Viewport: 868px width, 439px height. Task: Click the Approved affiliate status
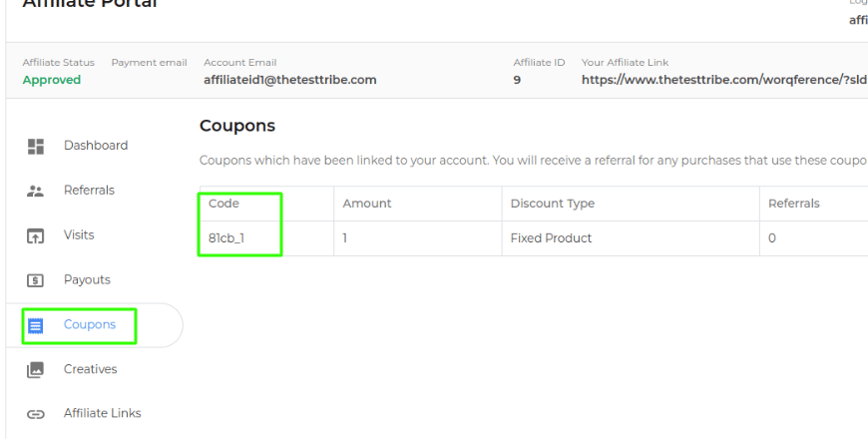(51, 80)
